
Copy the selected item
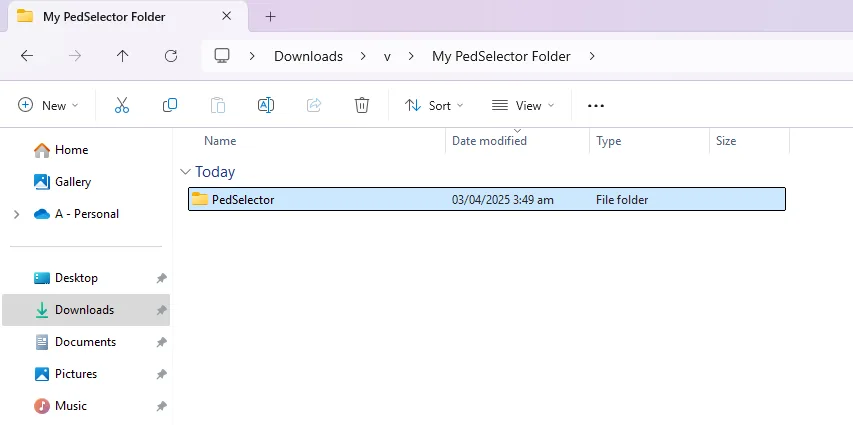point(170,105)
